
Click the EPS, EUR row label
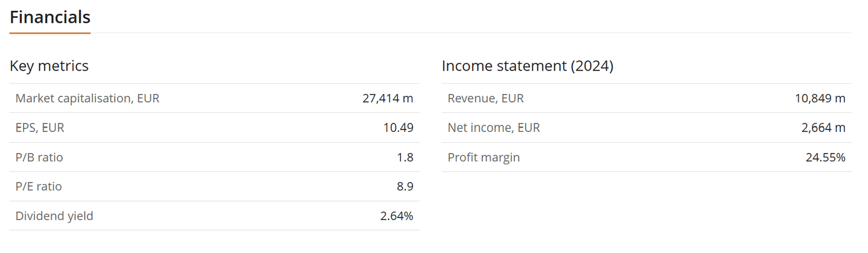[40, 128]
